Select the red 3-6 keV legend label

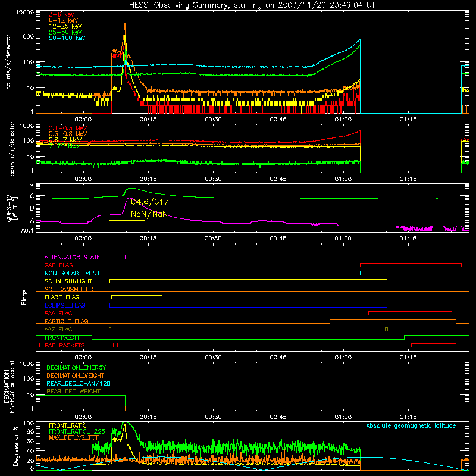[62, 14]
